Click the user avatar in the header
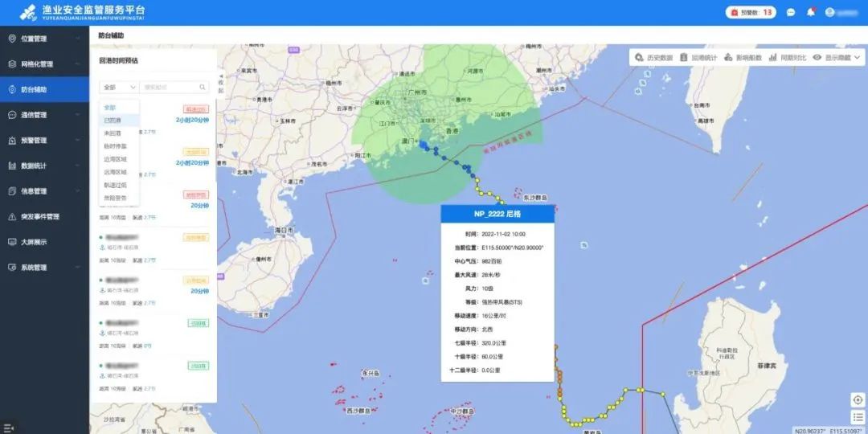The width and height of the screenshot is (868, 434). tap(829, 12)
